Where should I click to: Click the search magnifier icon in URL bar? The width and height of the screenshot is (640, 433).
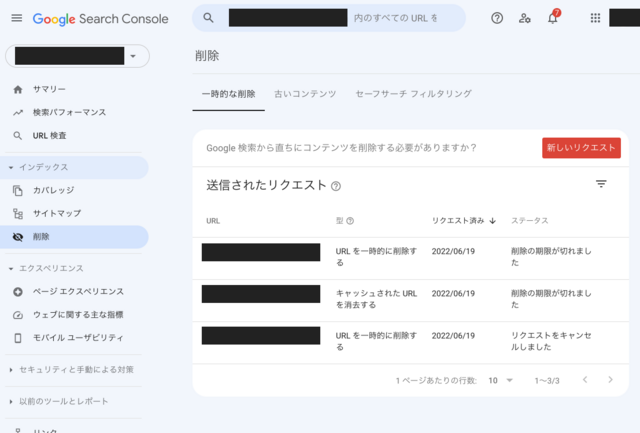click(x=208, y=18)
